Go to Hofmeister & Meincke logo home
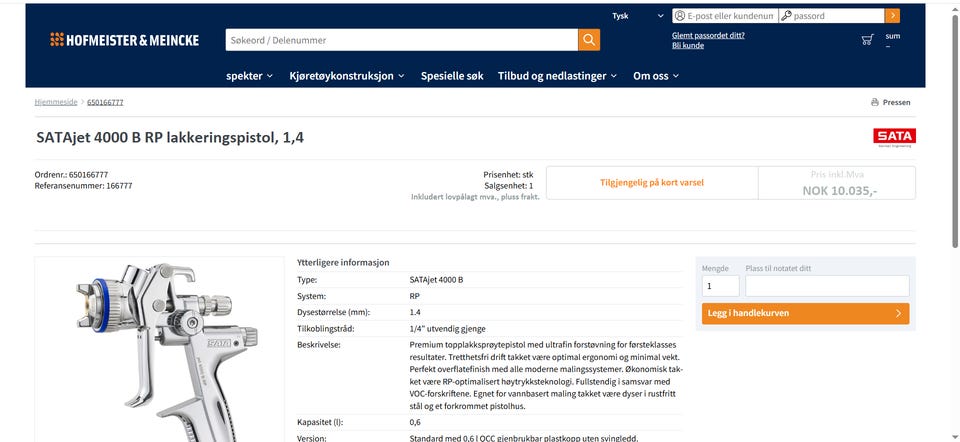The image size is (960, 442). [x=124, y=40]
